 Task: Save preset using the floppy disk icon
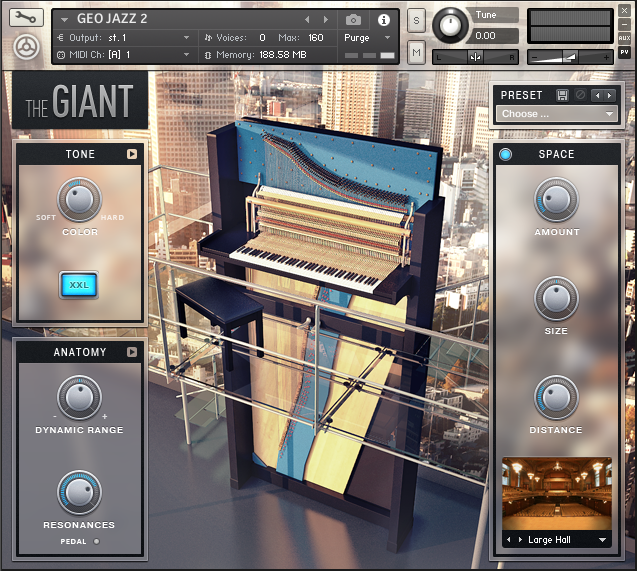point(562,95)
